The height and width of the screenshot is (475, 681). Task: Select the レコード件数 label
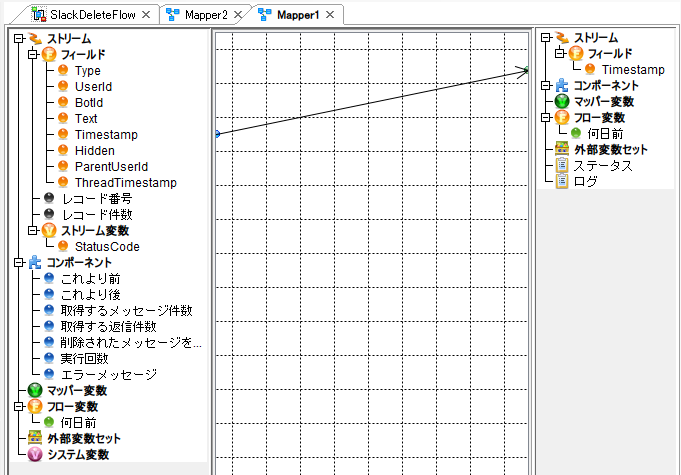(97, 214)
